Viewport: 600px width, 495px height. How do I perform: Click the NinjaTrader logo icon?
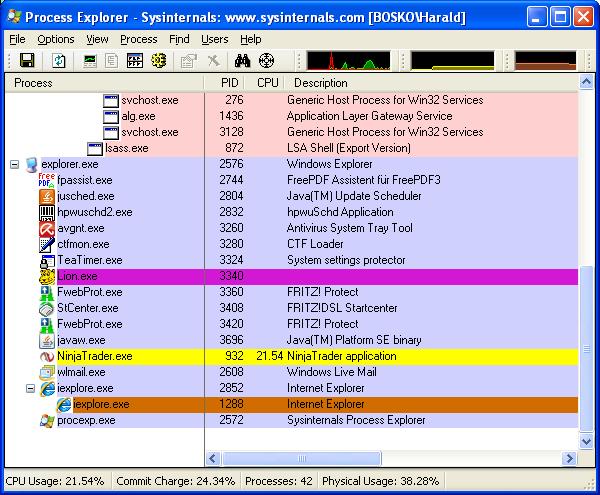coord(47,356)
